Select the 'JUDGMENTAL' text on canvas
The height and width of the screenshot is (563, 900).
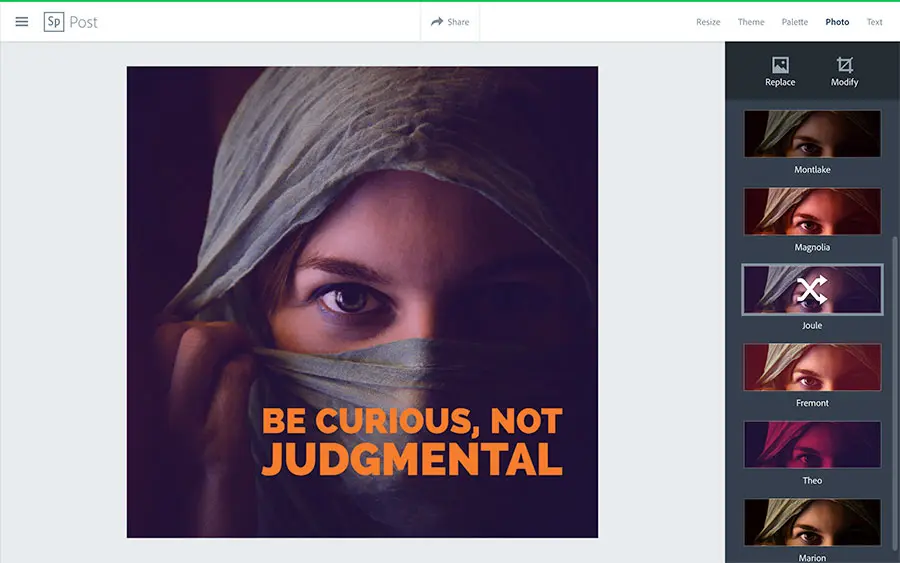tap(412, 459)
